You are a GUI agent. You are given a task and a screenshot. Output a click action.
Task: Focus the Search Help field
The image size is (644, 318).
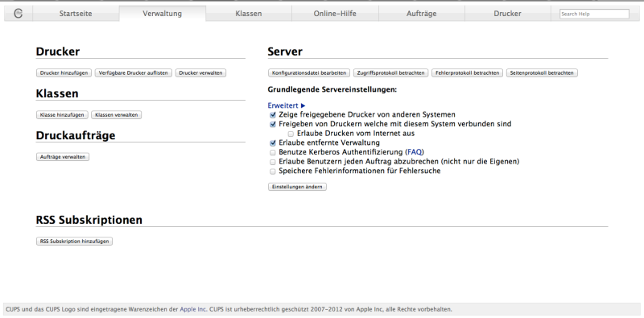click(594, 14)
